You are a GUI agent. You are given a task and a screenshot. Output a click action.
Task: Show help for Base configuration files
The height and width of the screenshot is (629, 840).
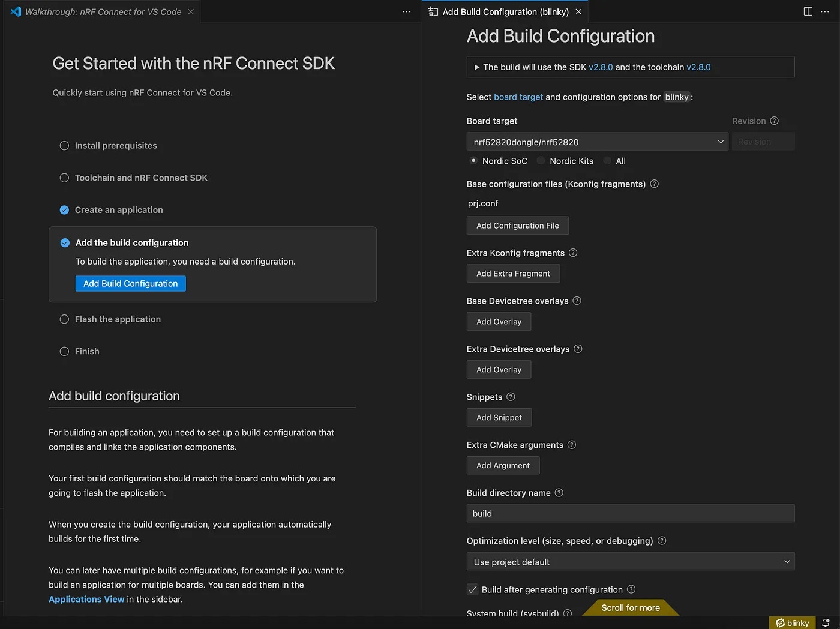pyautogui.click(x=655, y=184)
